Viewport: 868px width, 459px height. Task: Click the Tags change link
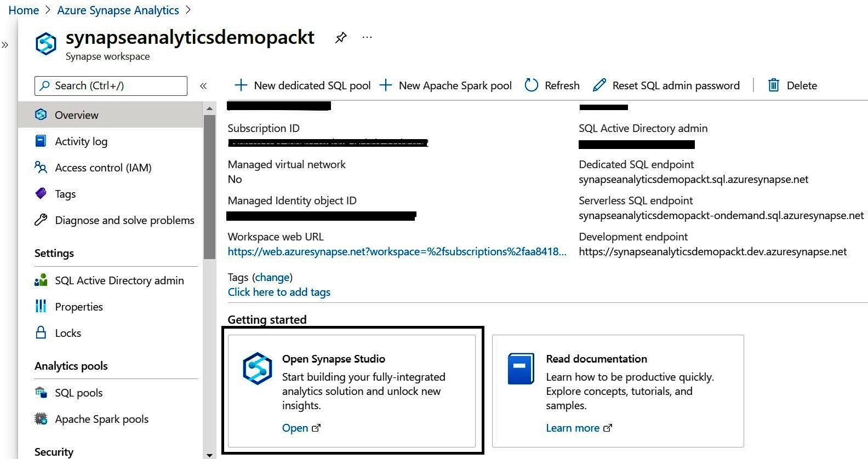(x=272, y=277)
